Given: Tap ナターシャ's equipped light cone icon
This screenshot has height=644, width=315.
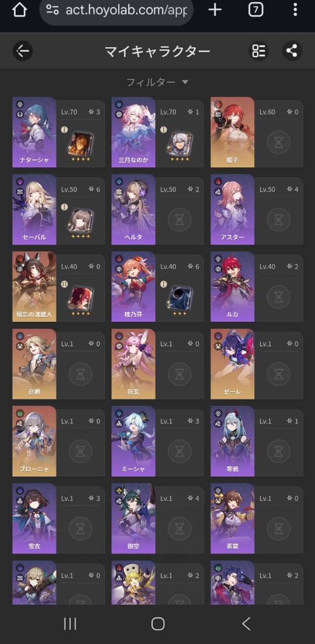Looking at the screenshot, I should 81,143.
